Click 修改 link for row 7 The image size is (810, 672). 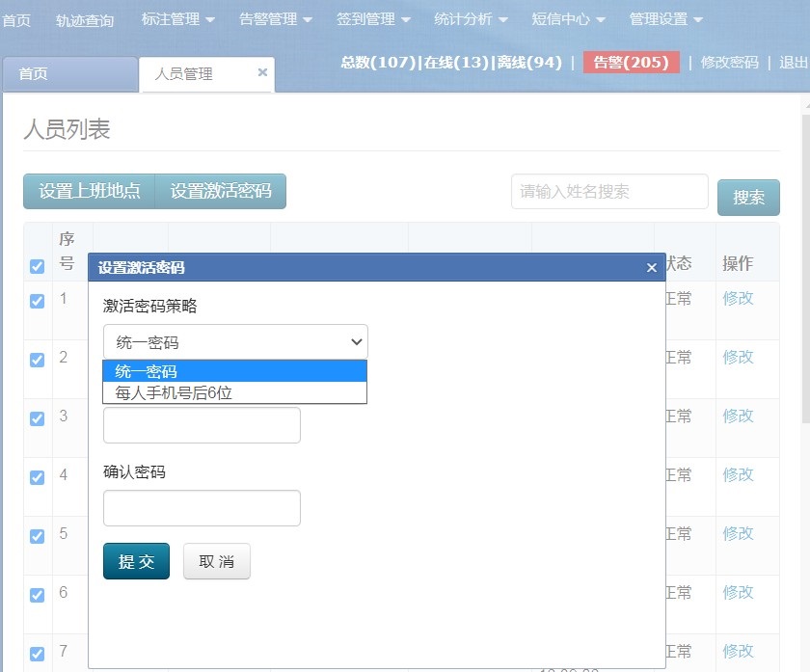tap(738, 652)
